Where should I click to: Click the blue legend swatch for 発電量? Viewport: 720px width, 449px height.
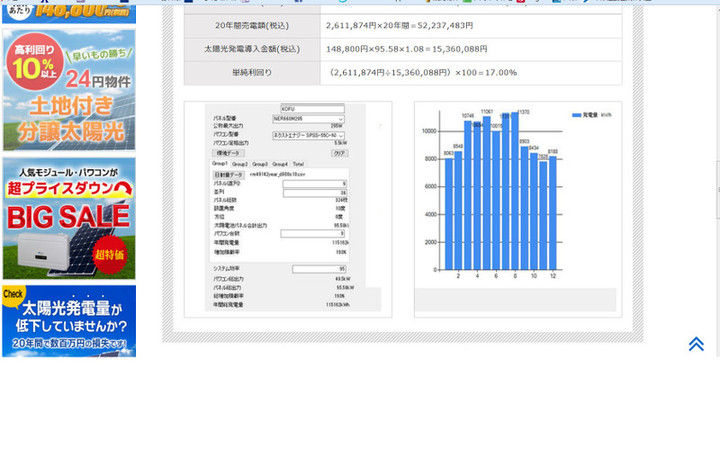(x=576, y=115)
